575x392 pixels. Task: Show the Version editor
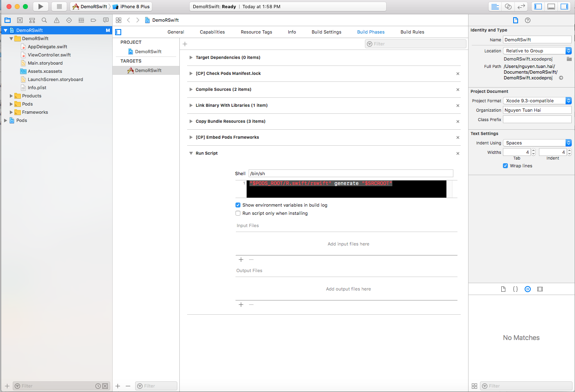(x=521, y=7)
